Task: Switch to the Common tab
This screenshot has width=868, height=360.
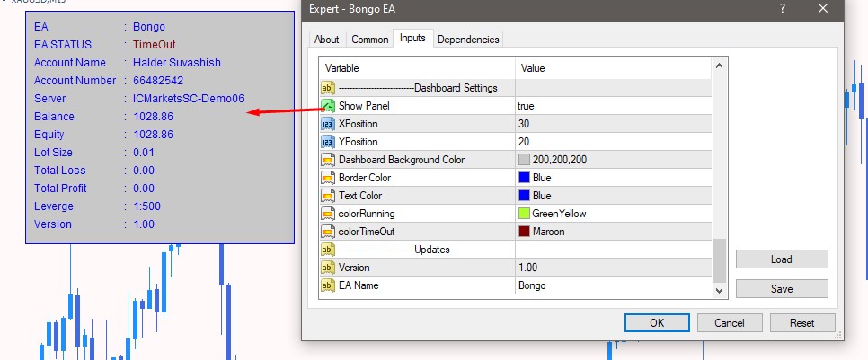Action: click(x=370, y=40)
